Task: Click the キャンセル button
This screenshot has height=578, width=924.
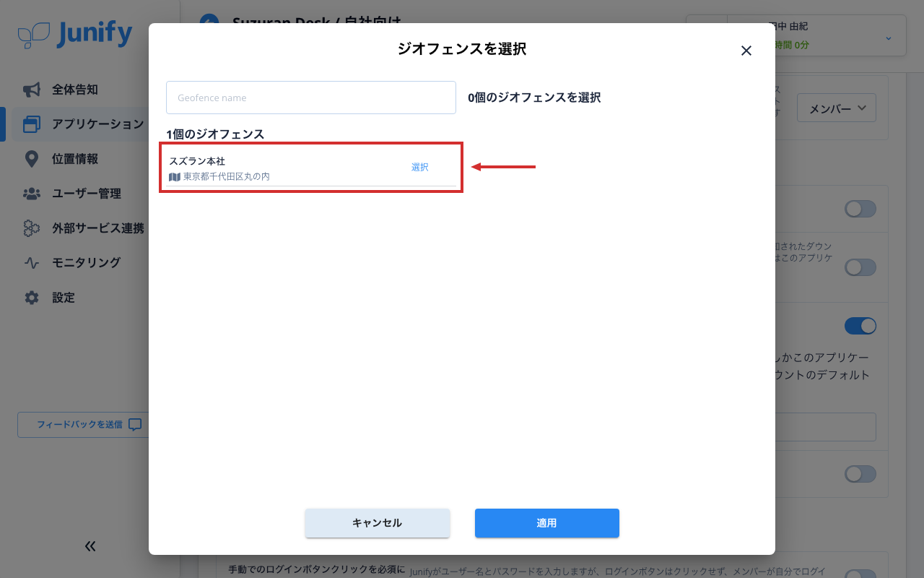Action: [x=378, y=523]
